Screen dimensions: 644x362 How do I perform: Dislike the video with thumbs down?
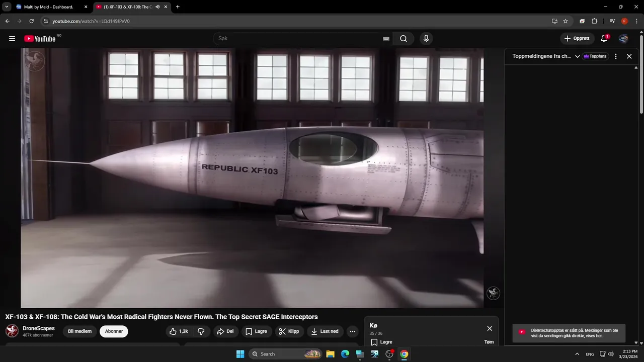pos(201,331)
